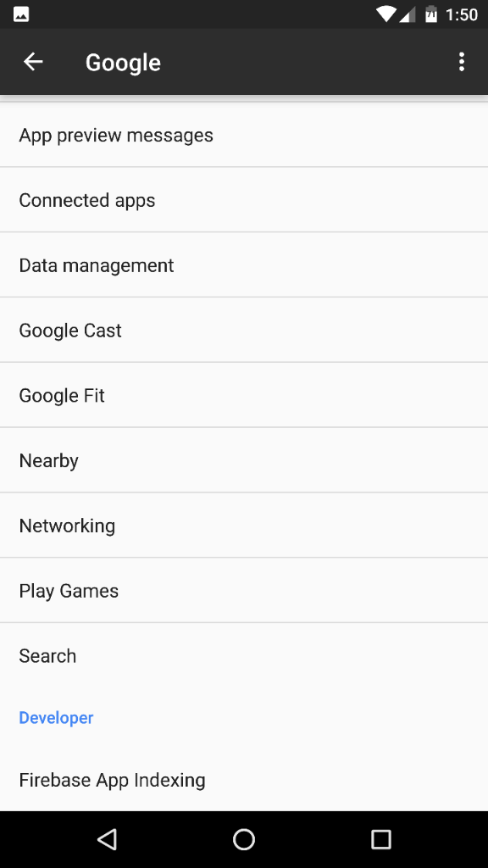This screenshot has width=488, height=868.
Task: Open Data management
Action: [244, 264]
